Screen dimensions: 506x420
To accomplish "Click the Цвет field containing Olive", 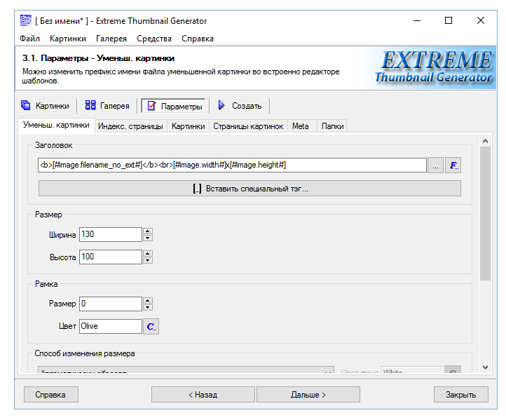I will [110, 326].
